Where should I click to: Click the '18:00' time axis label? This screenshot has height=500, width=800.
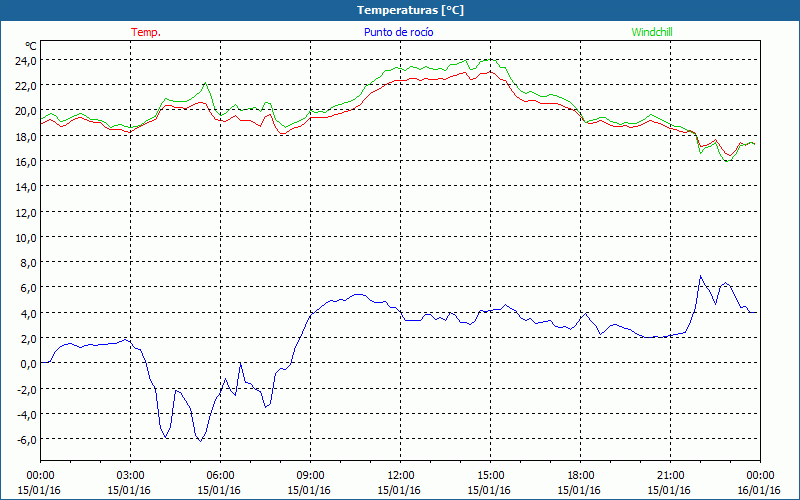pos(580,476)
